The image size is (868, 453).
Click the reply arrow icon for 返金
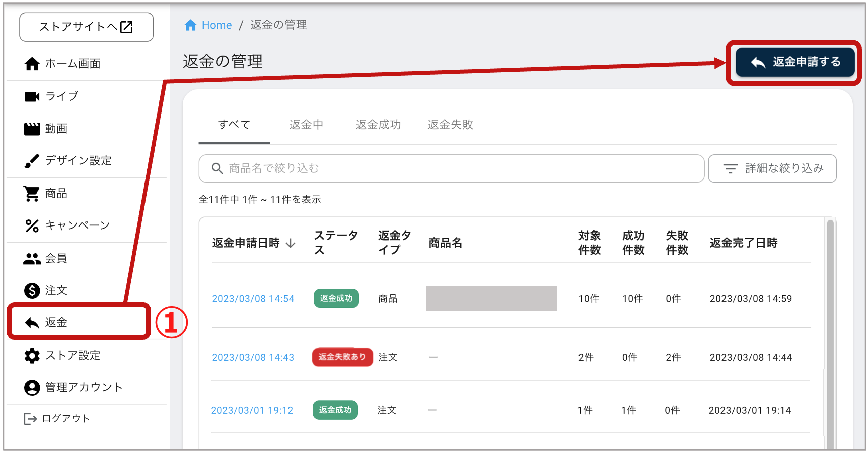(32, 323)
